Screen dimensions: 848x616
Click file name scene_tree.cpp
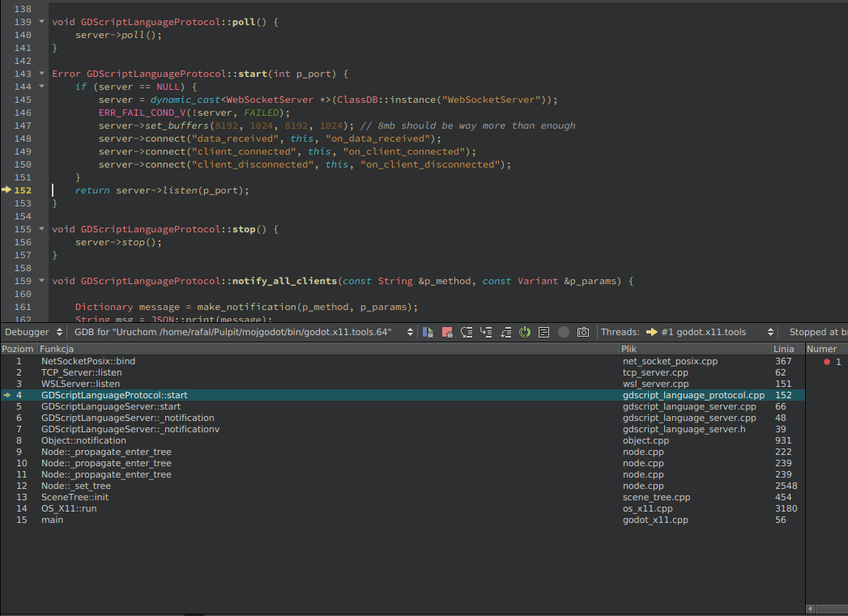657,497
